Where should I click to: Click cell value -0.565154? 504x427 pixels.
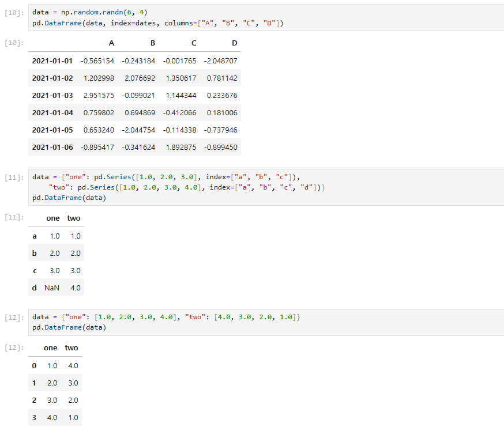[x=97, y=61]
